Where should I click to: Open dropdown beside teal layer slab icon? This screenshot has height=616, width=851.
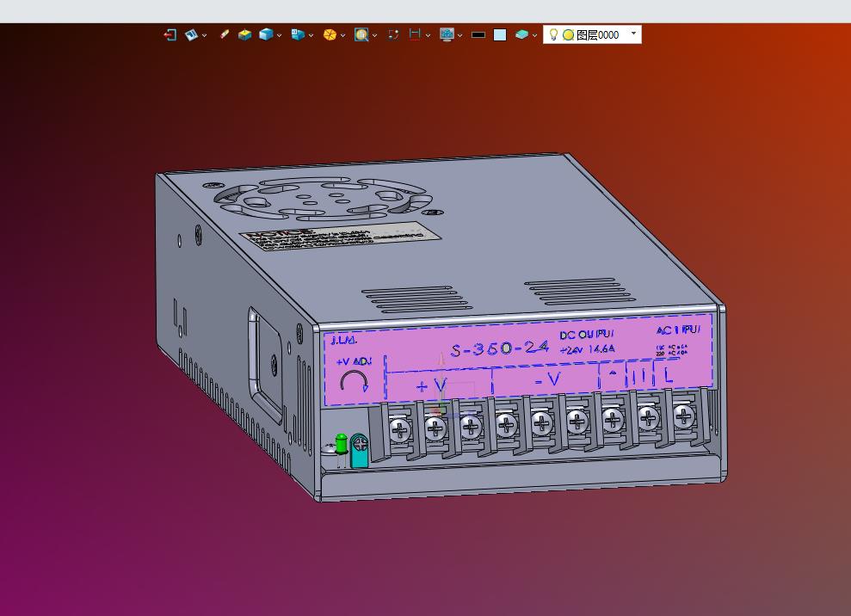534,35
